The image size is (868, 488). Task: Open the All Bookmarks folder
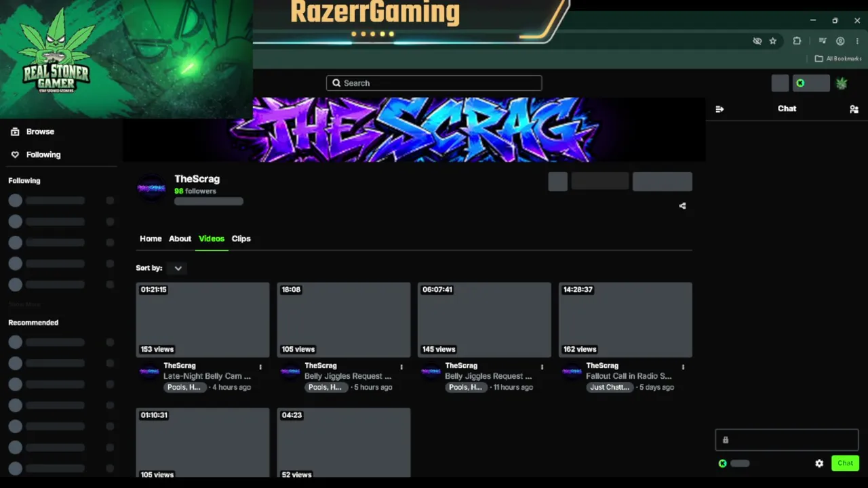838,59
